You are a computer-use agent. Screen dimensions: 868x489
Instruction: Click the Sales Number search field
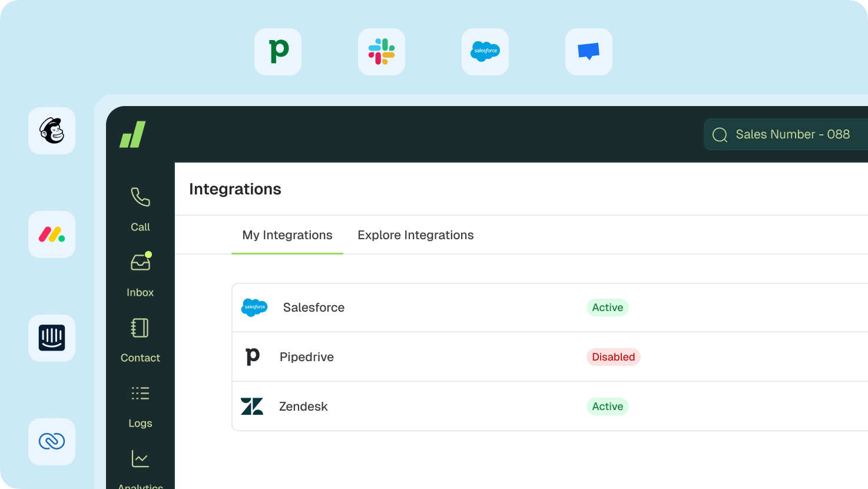(792, 134)
